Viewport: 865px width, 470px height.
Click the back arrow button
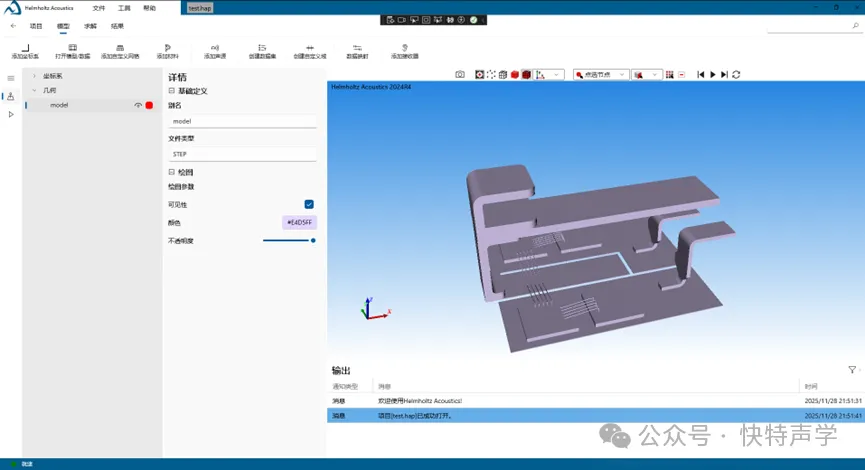pos(13,26)
